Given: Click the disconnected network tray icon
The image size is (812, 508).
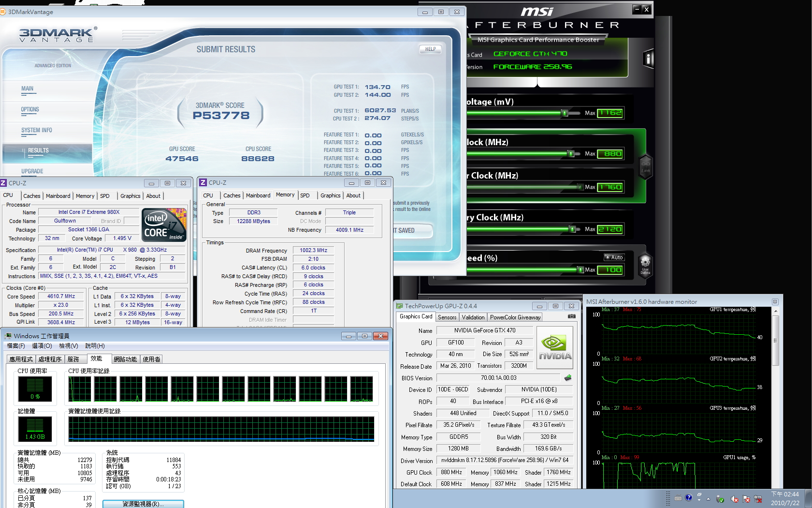Looking at the screenshot, I should pos(758,499).
